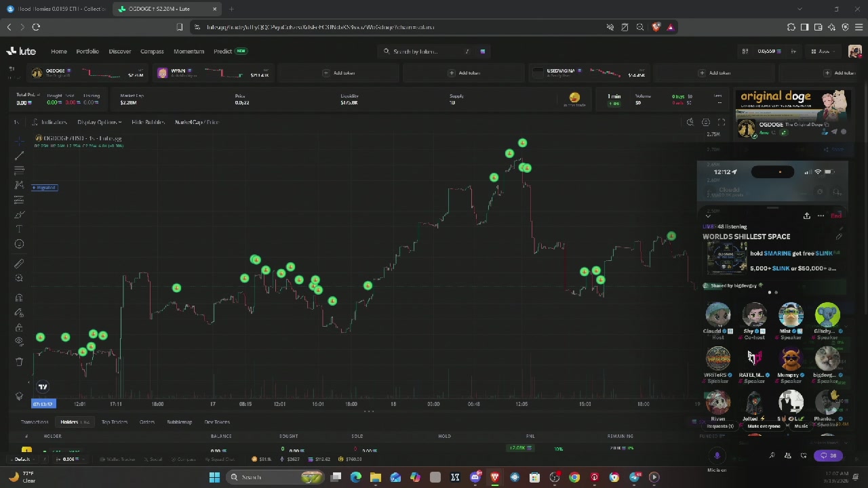
Task: Expand the Display Options dropdown
Action: 99,122
